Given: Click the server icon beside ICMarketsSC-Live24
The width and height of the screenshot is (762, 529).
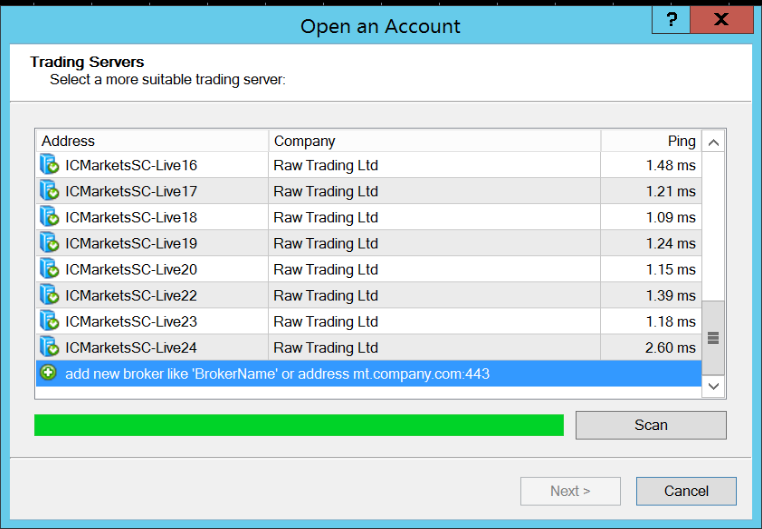Looking at the screenshot, I should (x=49, y=347).
